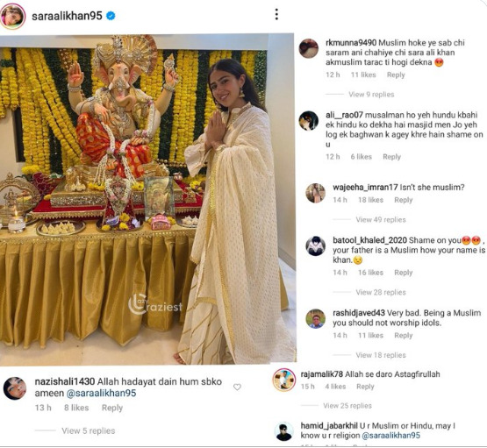Viewport: 487px width, 448px height.
Task: Expand View 49 replies under wajeeha_imran17
Action: 381,220
